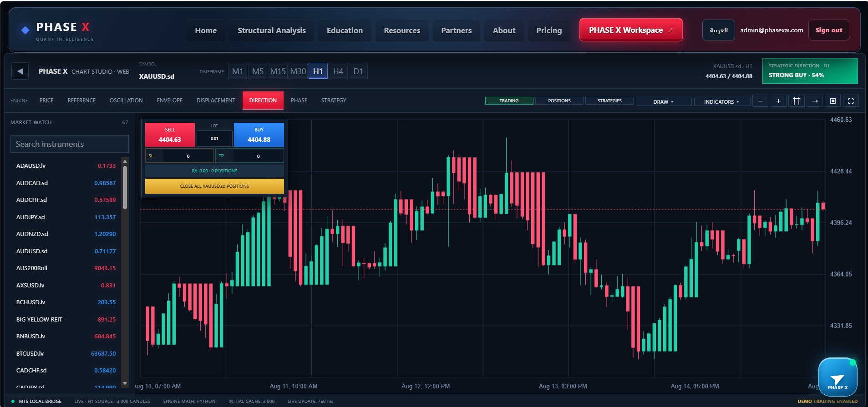Viewport: 868px width, 407px height.
Task: Select the H4 timeframe
Action: click(x=338, y=71)
